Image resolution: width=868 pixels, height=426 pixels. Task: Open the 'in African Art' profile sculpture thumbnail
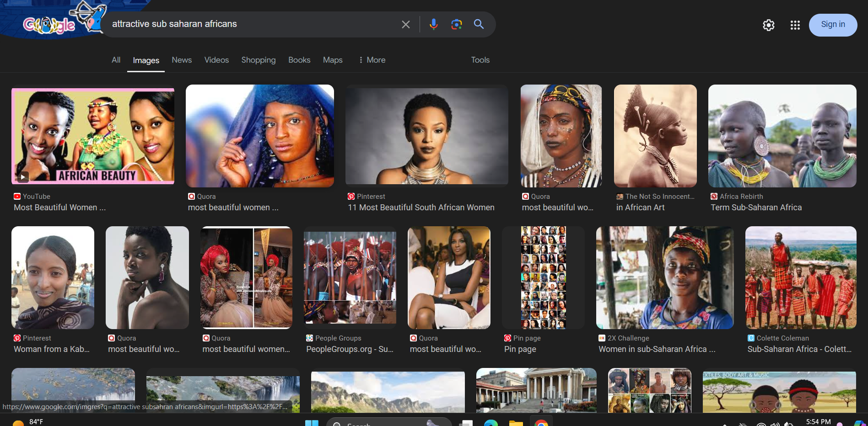(x=655, y=136)
